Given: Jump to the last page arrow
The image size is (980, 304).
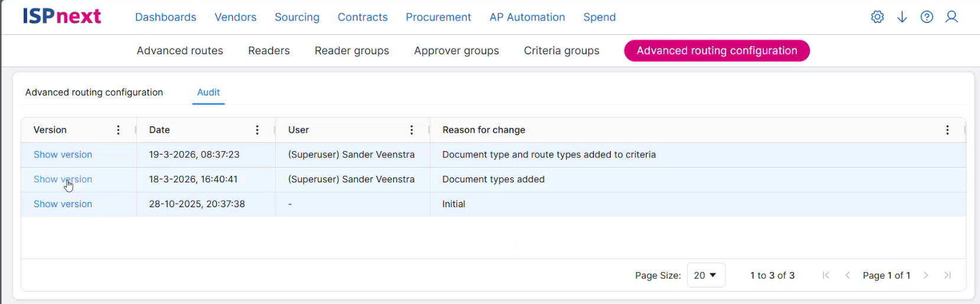Looking at the screenshot, I should [948, 275].
